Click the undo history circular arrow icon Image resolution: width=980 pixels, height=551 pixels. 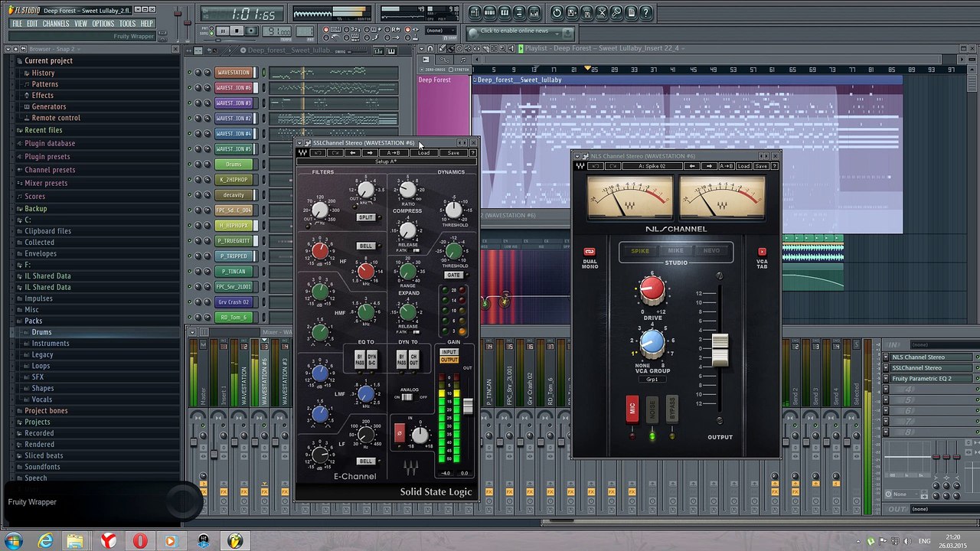(557, 12)
